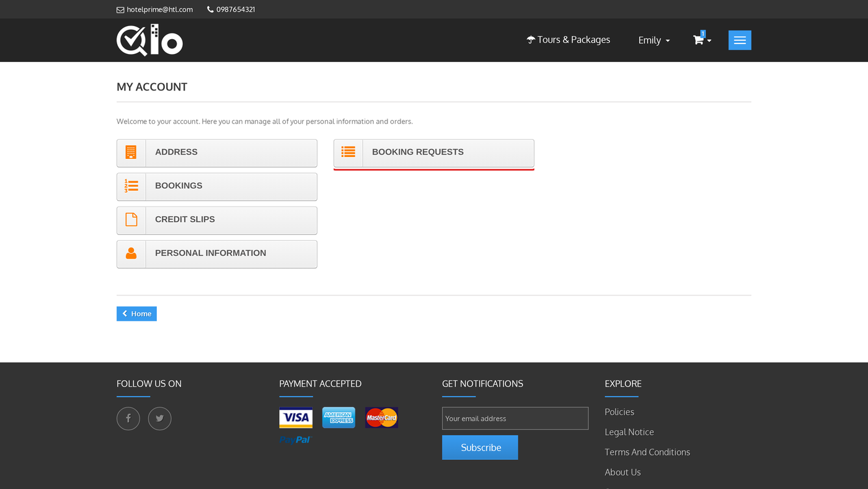This screenshot has height=489, width=868.
Task: Open the Legal Notice footer link
Action: click(629, 432)
